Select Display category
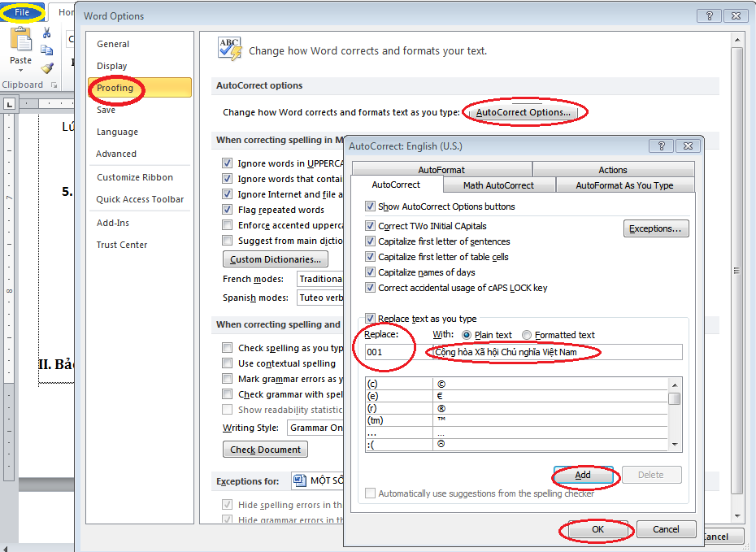Viewport: 756px width, 552px height. (x=112, y=66)
